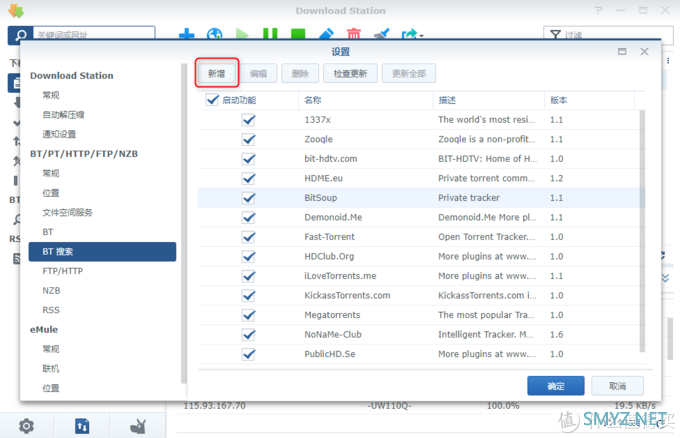Screen dimensions: 680x438
Task: Toggle the Demonoid.Me checkbox
Action: point(248,217)
